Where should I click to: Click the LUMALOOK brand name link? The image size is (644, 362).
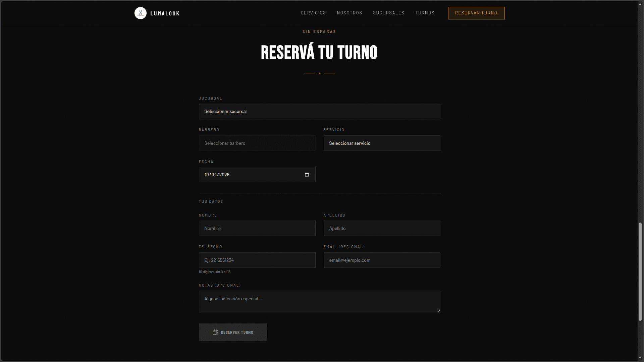[165, 13]
